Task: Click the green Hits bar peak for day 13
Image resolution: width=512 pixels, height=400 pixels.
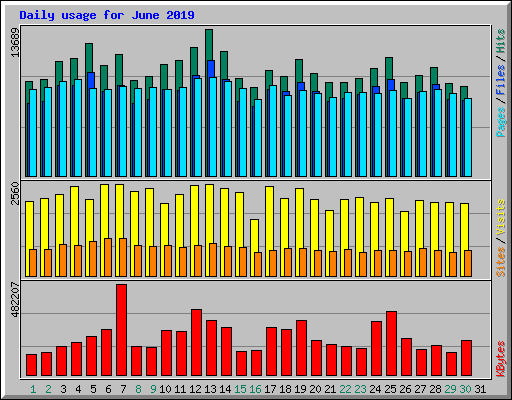Action: [209, 45]
